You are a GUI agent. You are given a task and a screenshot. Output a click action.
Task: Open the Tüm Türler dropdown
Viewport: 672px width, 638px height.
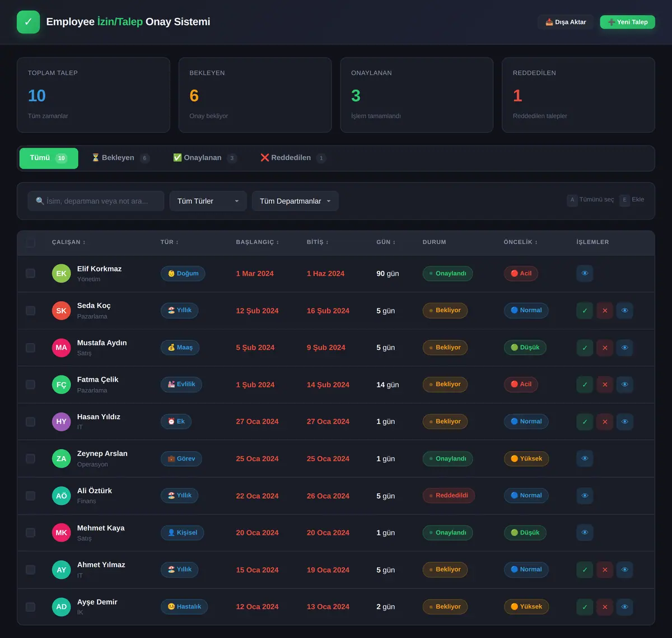208,201
